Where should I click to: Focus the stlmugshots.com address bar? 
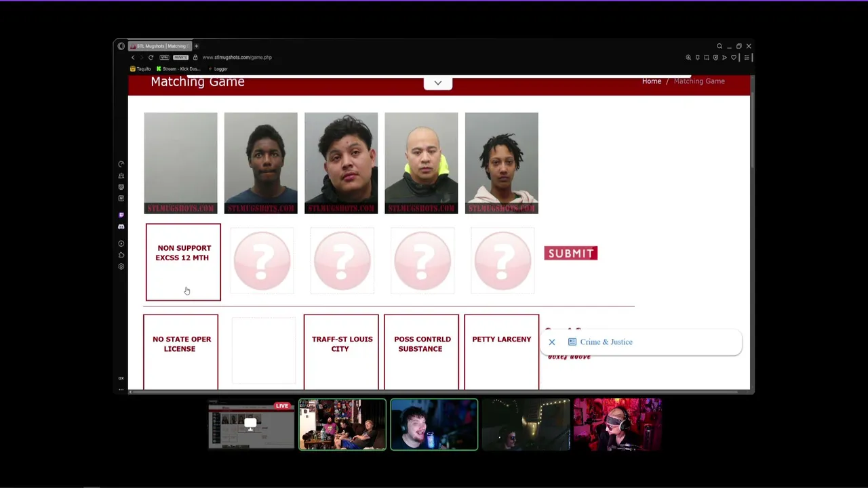pos(237,58)
